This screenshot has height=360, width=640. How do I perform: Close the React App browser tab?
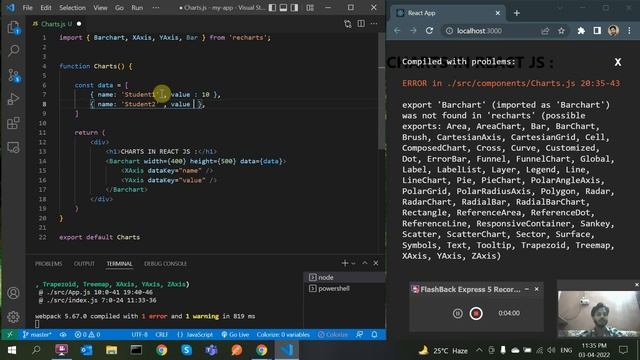pyautogui.click(x=498, y=13)
